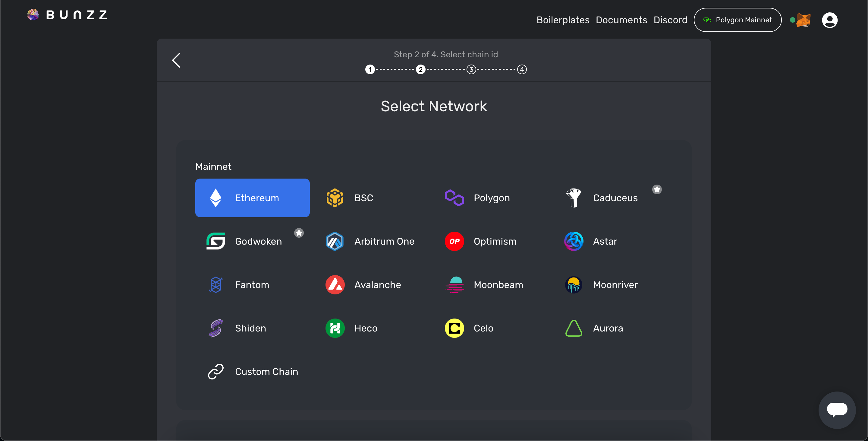Choose the Arbitrum One icon
The width and height of the screenshot is (868, 441).
click(335, 241)
